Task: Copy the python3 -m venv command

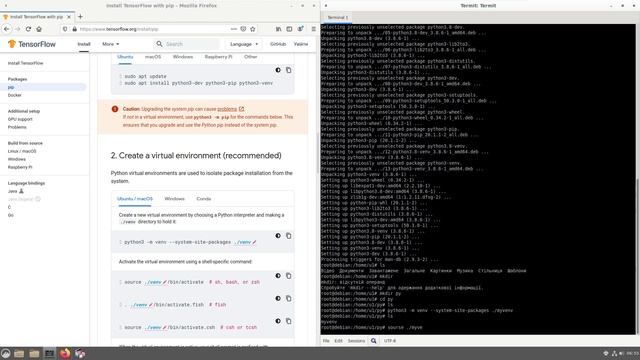Action: 289,236
